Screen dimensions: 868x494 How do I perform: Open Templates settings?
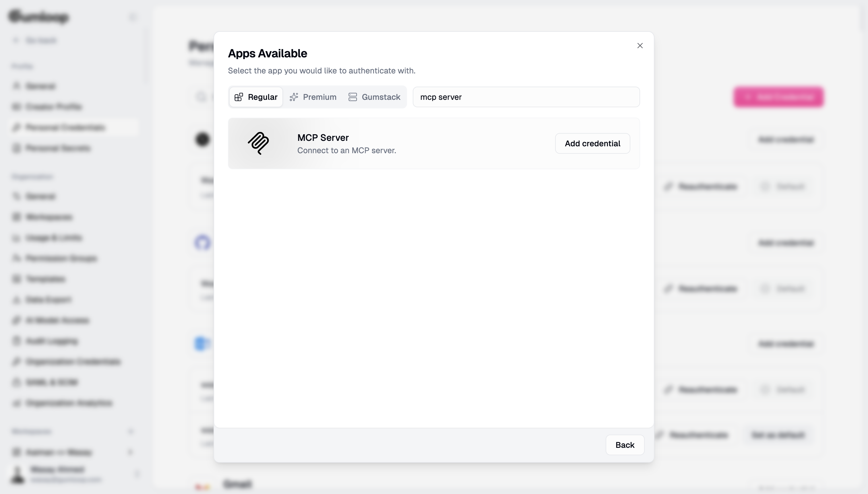[x=45, y=279]
